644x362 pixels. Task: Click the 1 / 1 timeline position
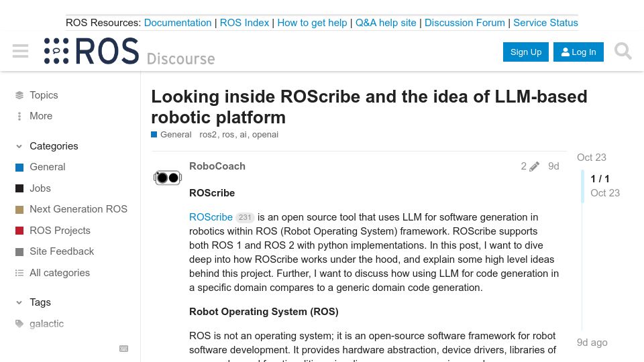click(600, 179)
